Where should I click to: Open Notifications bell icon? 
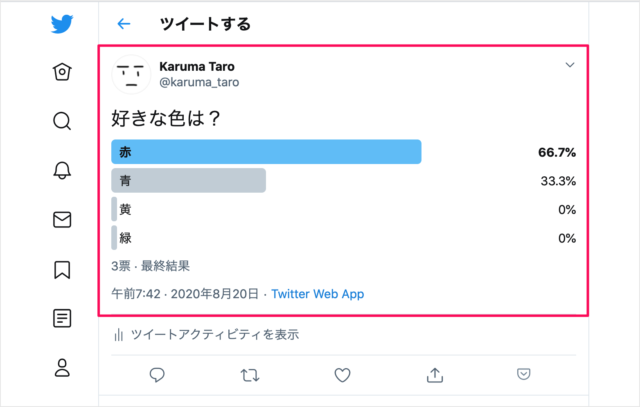62,170
